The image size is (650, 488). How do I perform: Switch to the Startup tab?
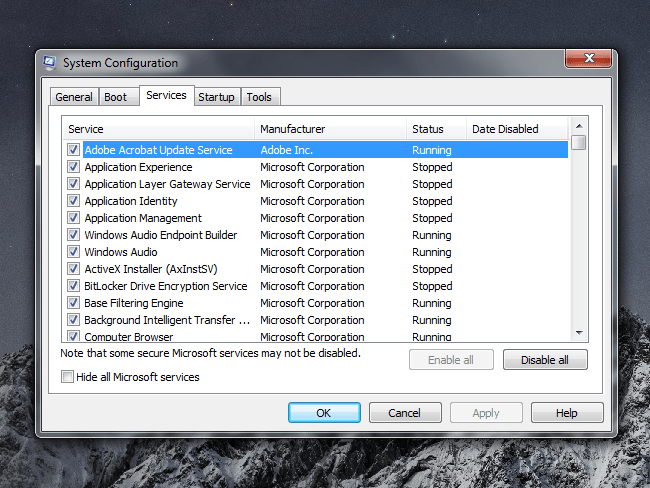point(216,97)
